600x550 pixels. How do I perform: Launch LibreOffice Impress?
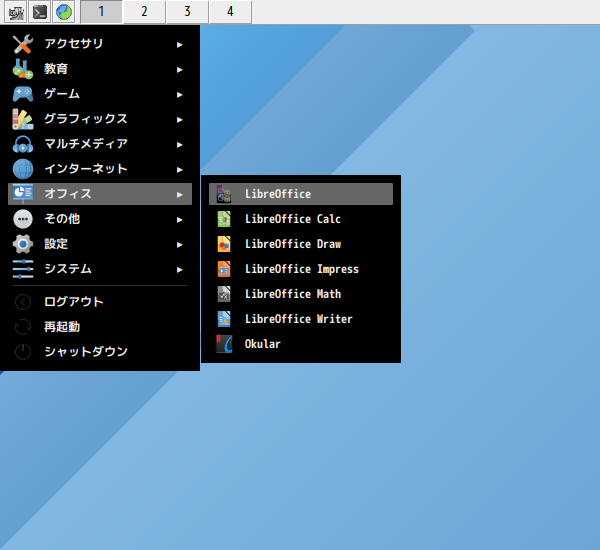[301, 269]
